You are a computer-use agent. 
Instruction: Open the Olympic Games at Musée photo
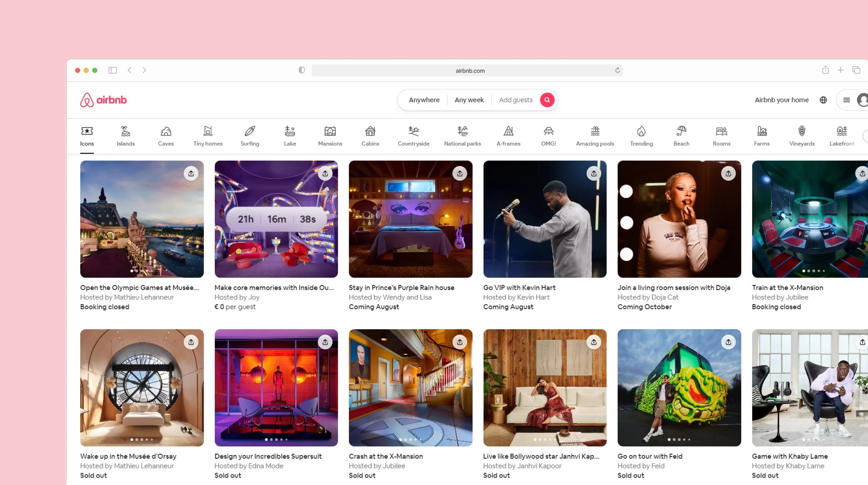[x=142, y=219]
